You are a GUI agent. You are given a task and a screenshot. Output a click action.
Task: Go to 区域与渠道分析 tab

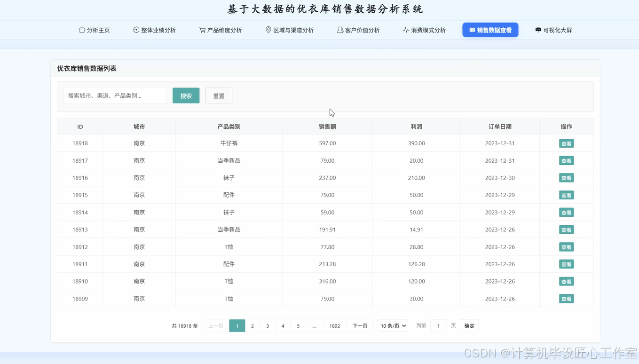click(290, 30)
